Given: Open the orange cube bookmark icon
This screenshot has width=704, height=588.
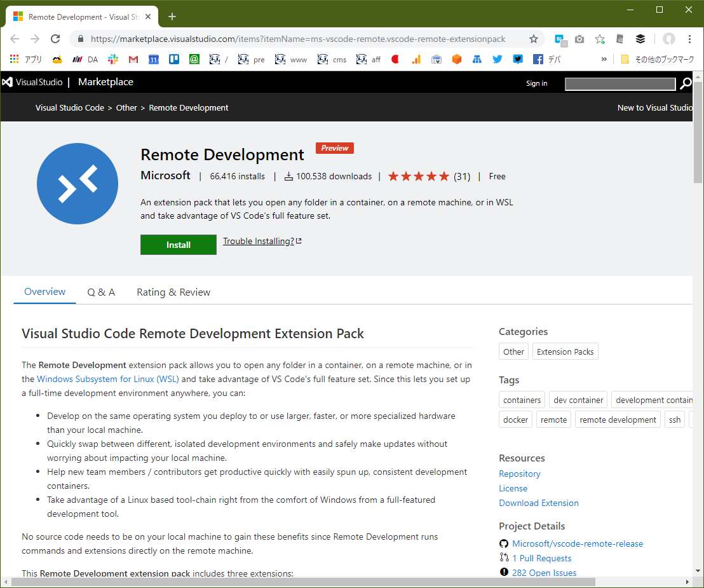Looking at the screenshot, I should [457, 59].
